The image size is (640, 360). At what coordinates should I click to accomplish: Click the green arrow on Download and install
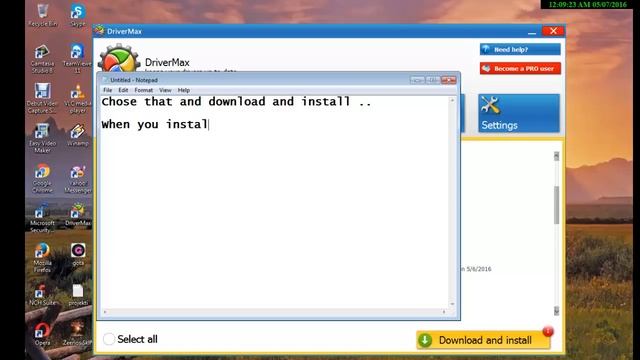coord(425,340)
